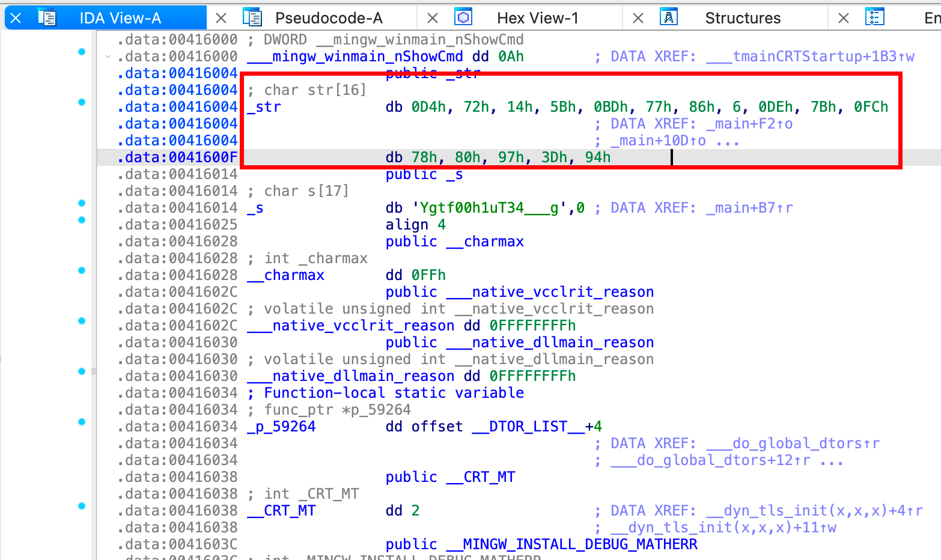Close the Pseudocode-A tab
This screenshot has height=560, width=941.
(221, 18)
